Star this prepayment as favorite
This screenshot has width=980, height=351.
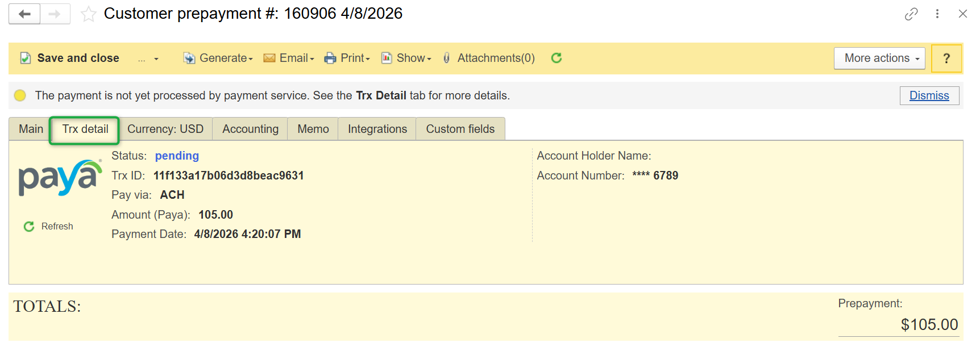click(x=88, y=14)
